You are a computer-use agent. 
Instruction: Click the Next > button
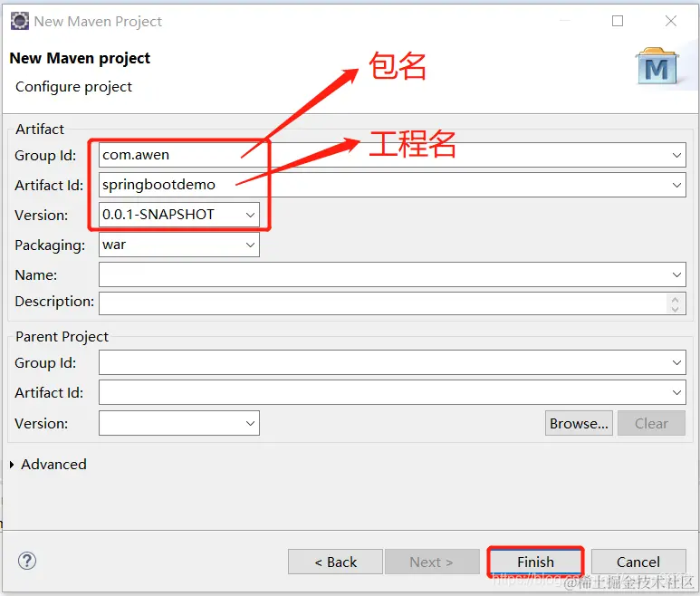tap(432, 562)
